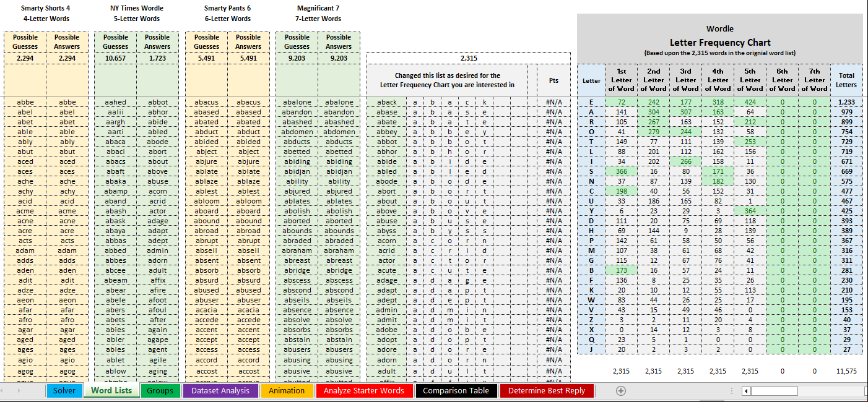This screenshot has height=402, width=868.
Task: Switch to the Groups sheet tab
Action: [x=160, y=390]
